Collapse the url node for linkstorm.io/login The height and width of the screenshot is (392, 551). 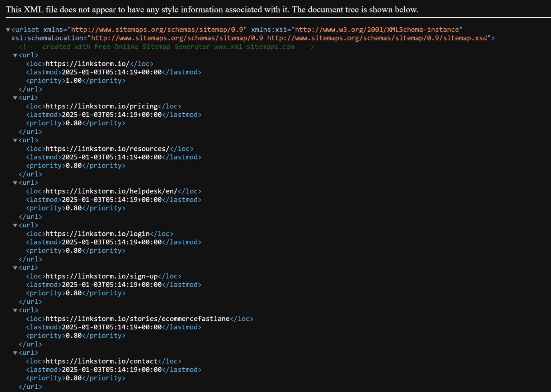(x=15, y=225)
